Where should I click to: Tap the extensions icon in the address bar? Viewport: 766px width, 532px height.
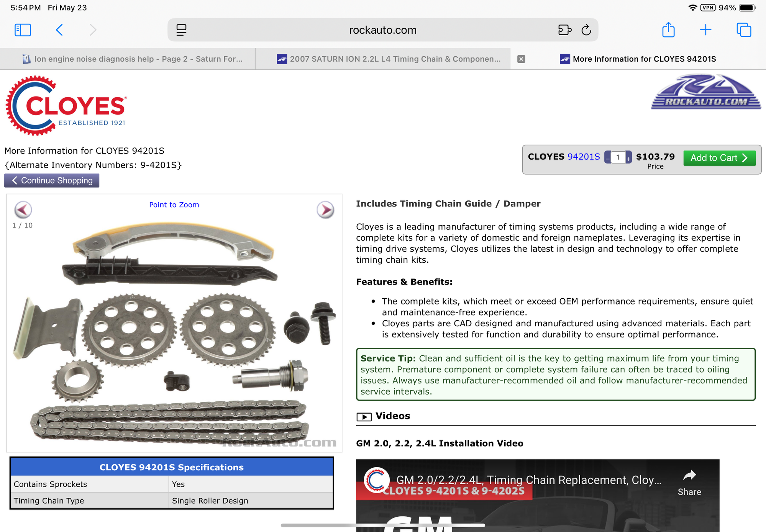(564, 30)
